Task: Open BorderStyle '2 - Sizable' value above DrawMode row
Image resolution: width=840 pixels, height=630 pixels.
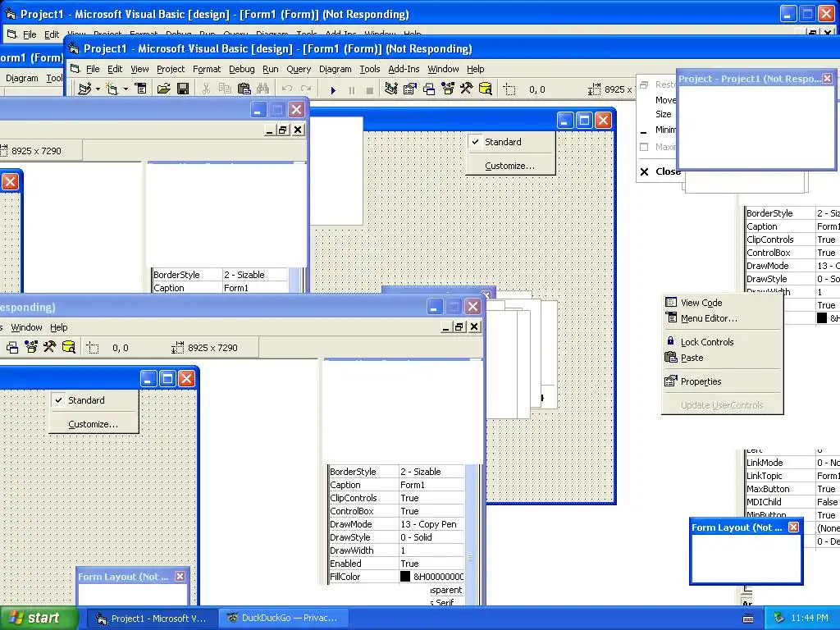Action: pos(431,472)
